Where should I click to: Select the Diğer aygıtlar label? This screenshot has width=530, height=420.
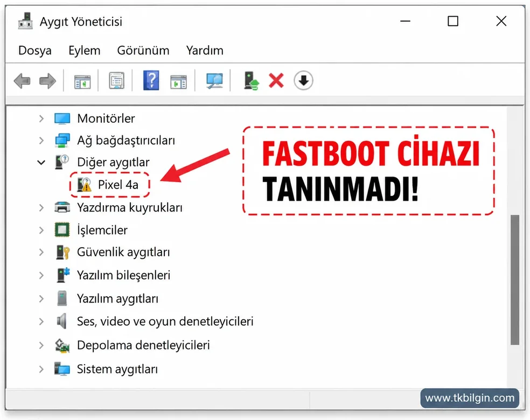tap(113, 162)
